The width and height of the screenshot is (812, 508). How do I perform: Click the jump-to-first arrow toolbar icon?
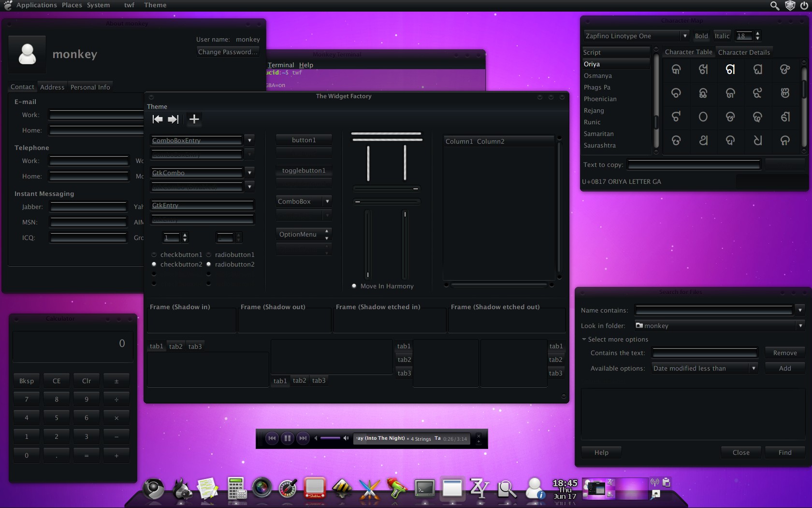coord(158,119)
